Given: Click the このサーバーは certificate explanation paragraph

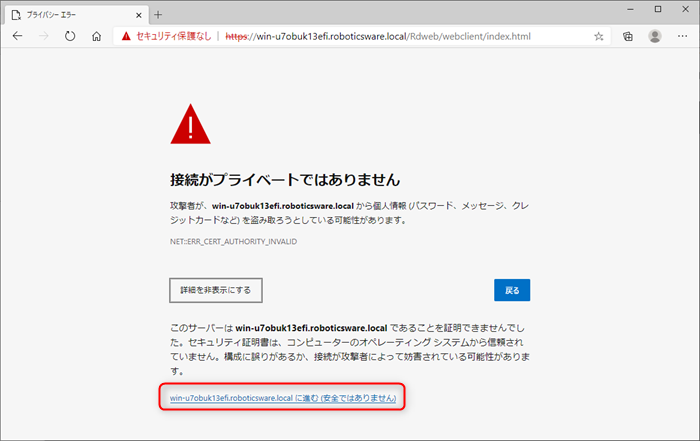Looking at the screenshot, I should point(350,349).
